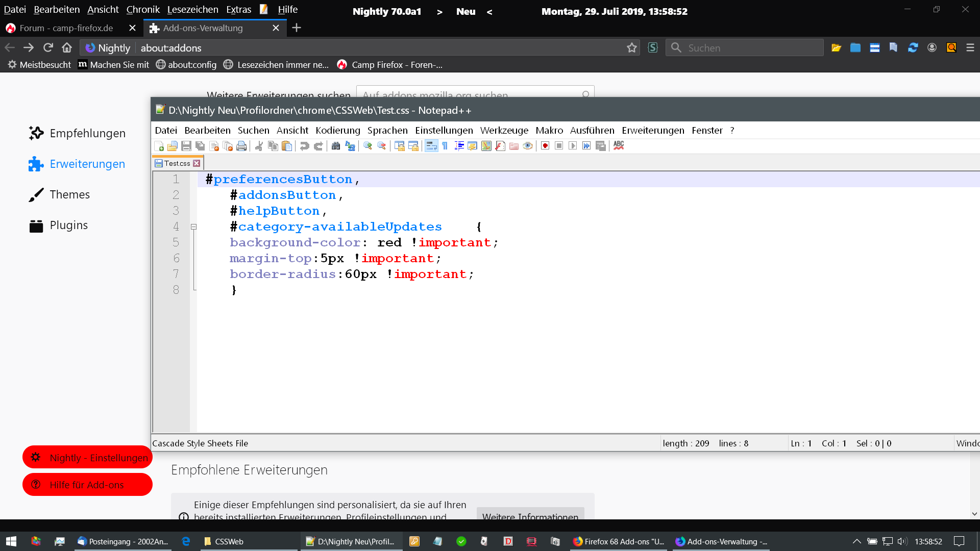Image resolution: width=980 pixels, height=551 pixels.
Task: Click the Find binoculars icon in Notepad++
Action: [336, 146]
